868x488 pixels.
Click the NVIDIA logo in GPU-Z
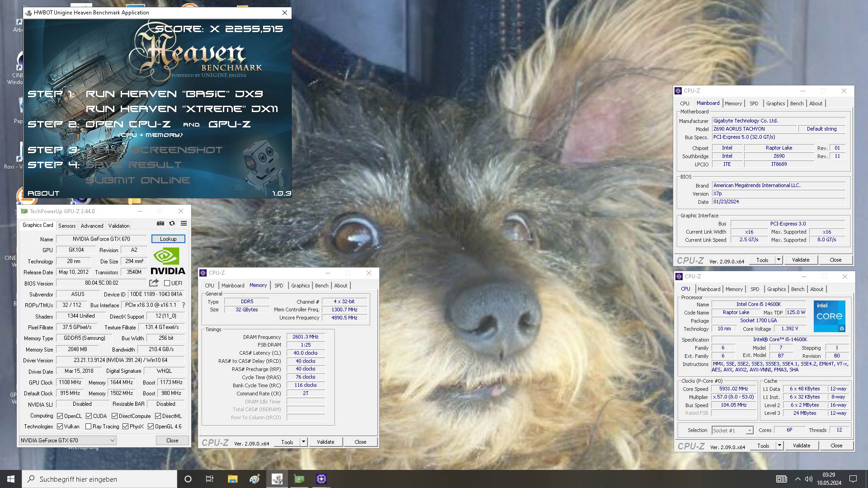168,261
